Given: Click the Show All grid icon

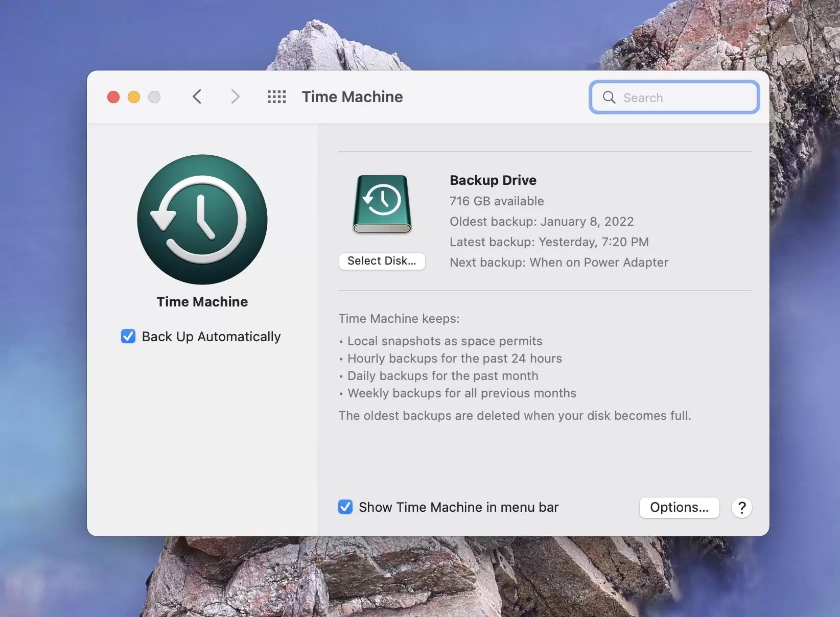Looking at the screenshot, I should point(276,97).
